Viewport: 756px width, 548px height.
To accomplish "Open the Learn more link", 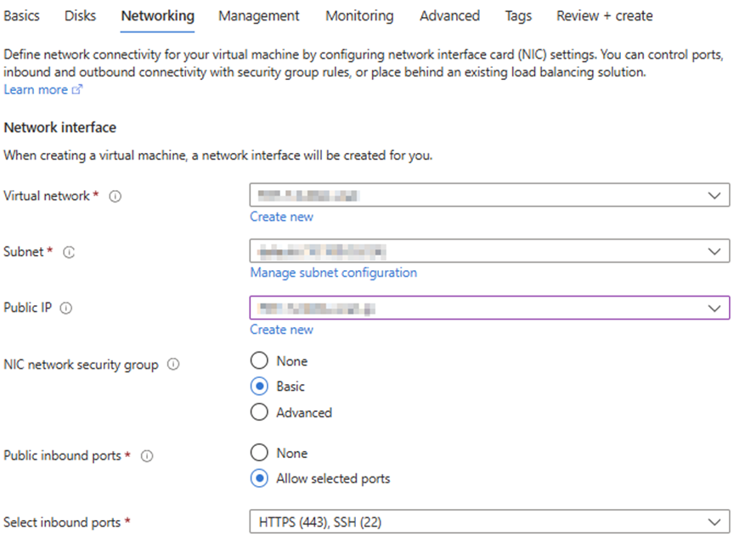I will (x=43, y=90).
